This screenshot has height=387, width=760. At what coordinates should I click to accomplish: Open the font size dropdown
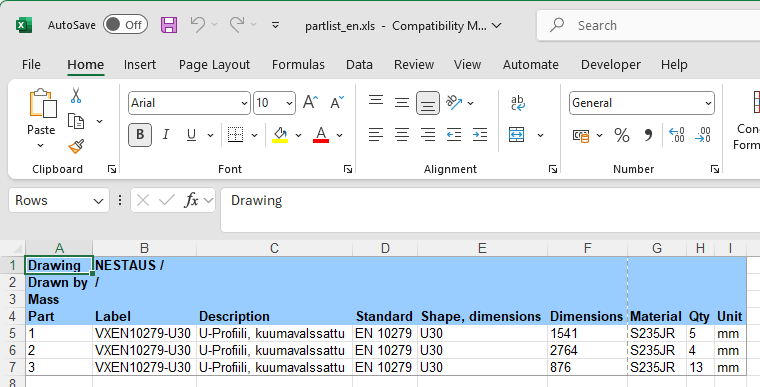click(x=289, y=103)
